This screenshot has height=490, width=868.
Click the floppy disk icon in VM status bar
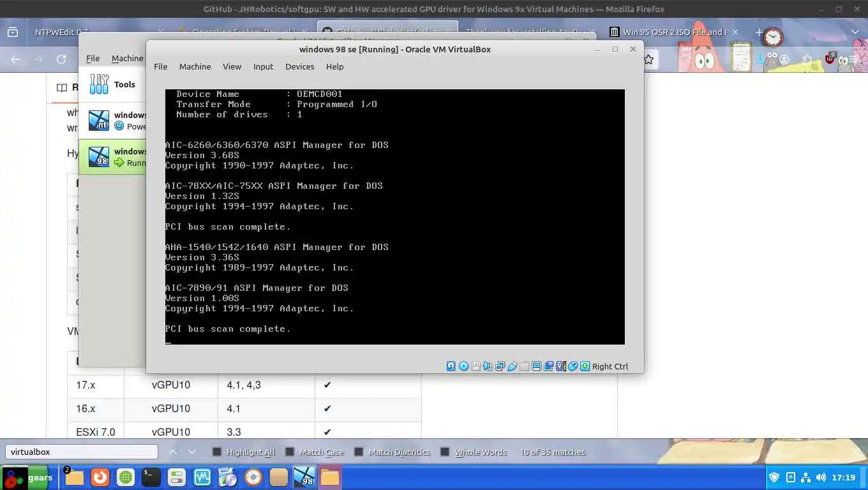coord(476,366)
